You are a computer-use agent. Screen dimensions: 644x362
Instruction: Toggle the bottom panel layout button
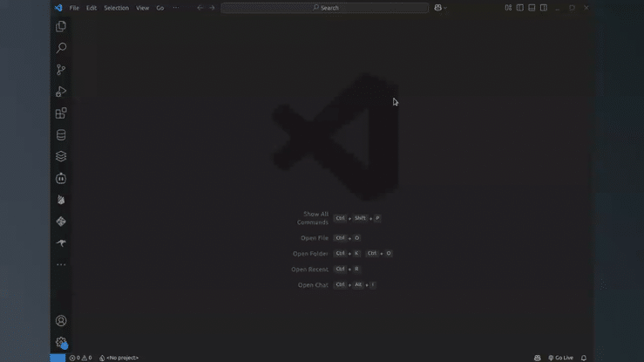(532, 8)
